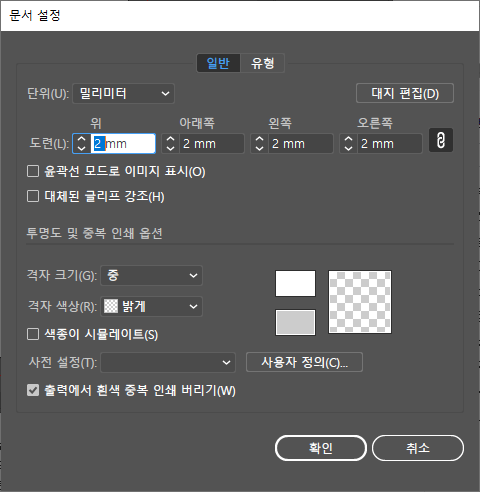Increase the 아래쪽 bleed with up arrow
The width and height of the screenshot is (480, 492).
(171, 139)
